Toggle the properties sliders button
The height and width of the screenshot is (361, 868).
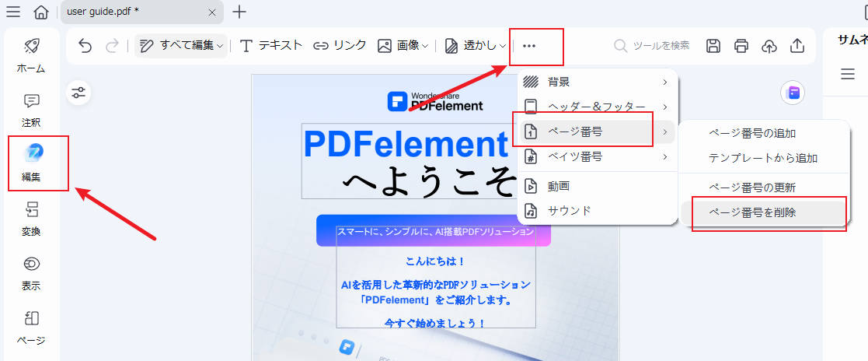[x=78, y=93]
